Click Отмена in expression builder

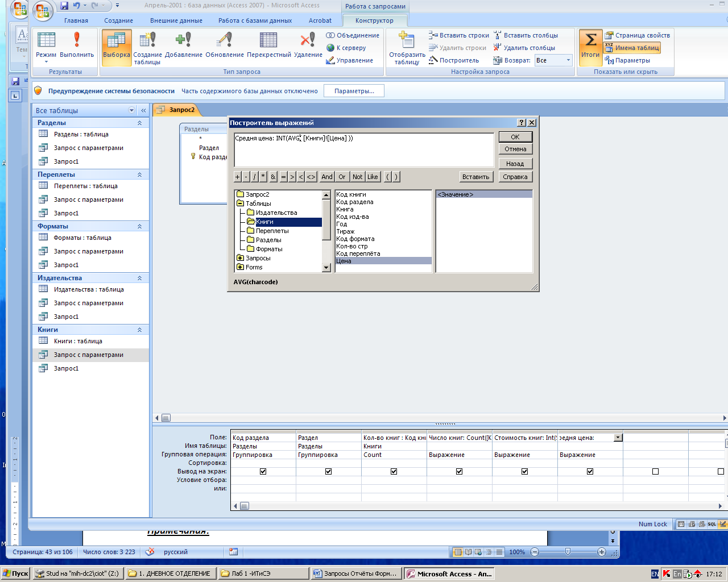515,149
